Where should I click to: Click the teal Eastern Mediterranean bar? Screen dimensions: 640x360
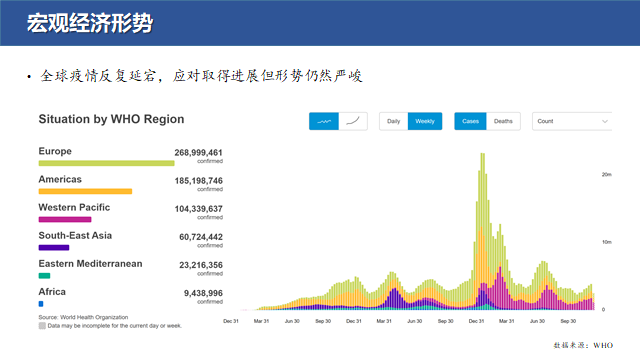coord(44,276)
